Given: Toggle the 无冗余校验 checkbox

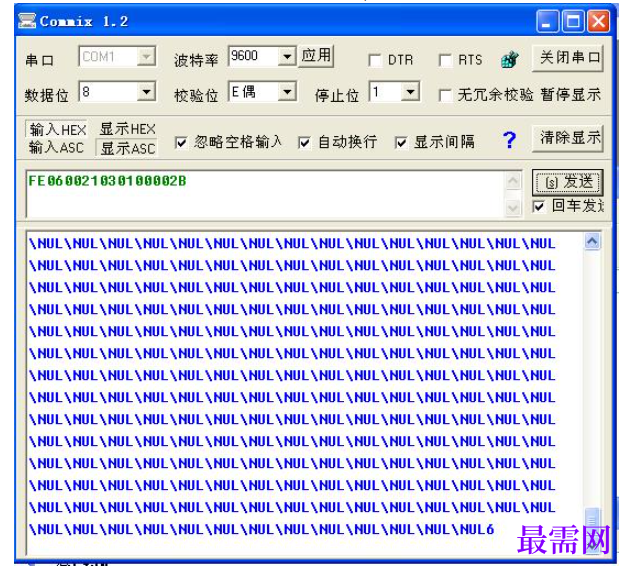Looking at the screenshot, I should pos(446,96).
